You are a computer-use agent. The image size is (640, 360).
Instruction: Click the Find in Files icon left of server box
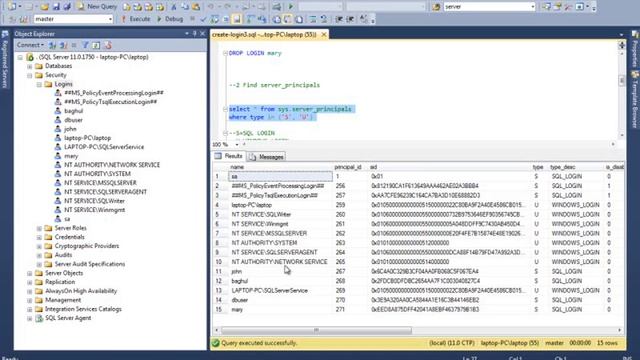(436, 7)
